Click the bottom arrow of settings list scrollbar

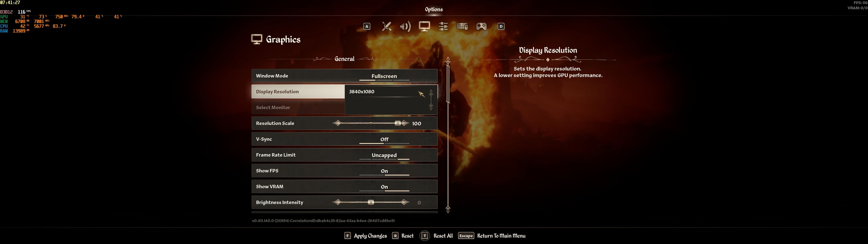pos(448,209)
